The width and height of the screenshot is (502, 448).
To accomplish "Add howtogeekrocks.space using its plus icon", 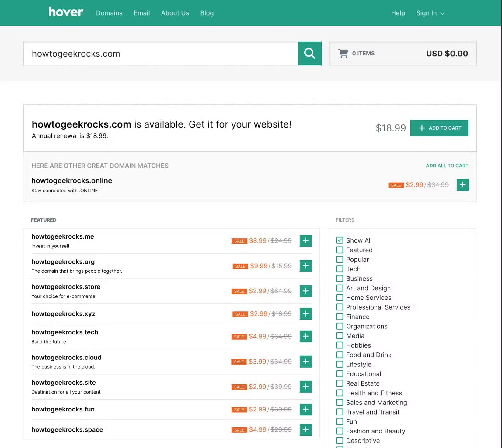I will pos(305,430).
